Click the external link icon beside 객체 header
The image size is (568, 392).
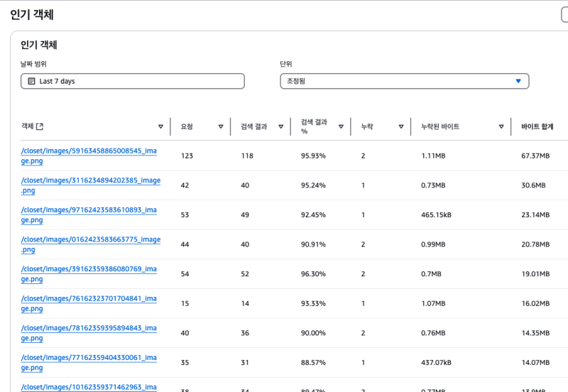(x=40, y=127)
